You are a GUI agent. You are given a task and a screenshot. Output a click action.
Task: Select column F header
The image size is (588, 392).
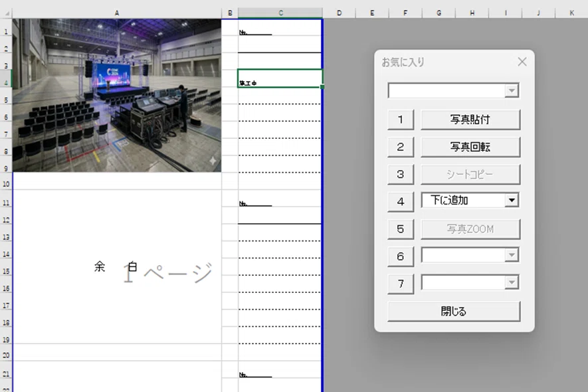click(405, 13)
